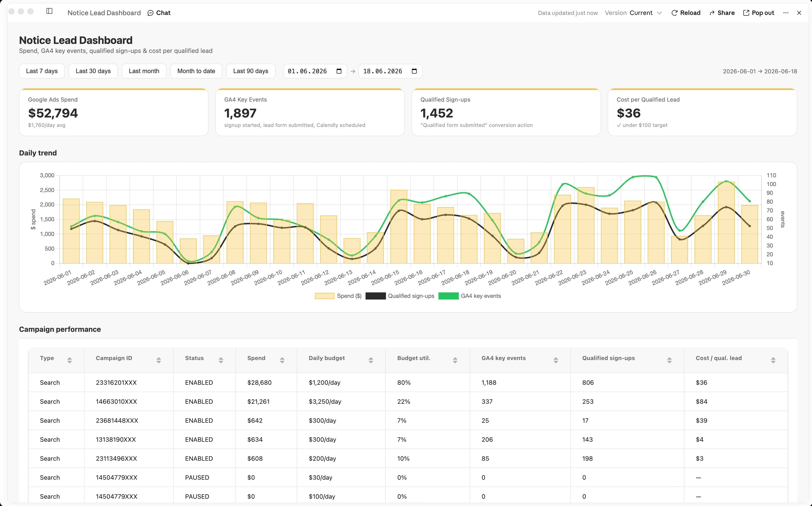Click the 2026-06-29 spend bar
The image size is (812, 506).
click(726, 223)
